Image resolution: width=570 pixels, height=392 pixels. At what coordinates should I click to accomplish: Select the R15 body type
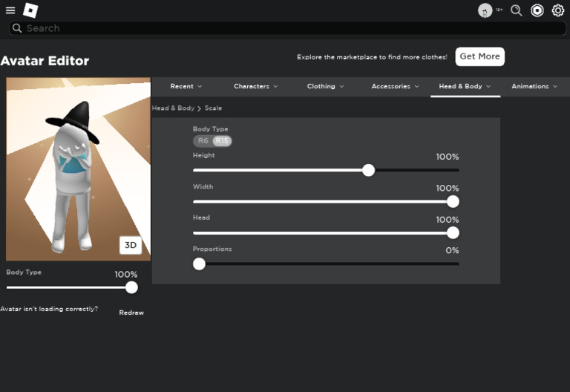(x=222, y=141)
